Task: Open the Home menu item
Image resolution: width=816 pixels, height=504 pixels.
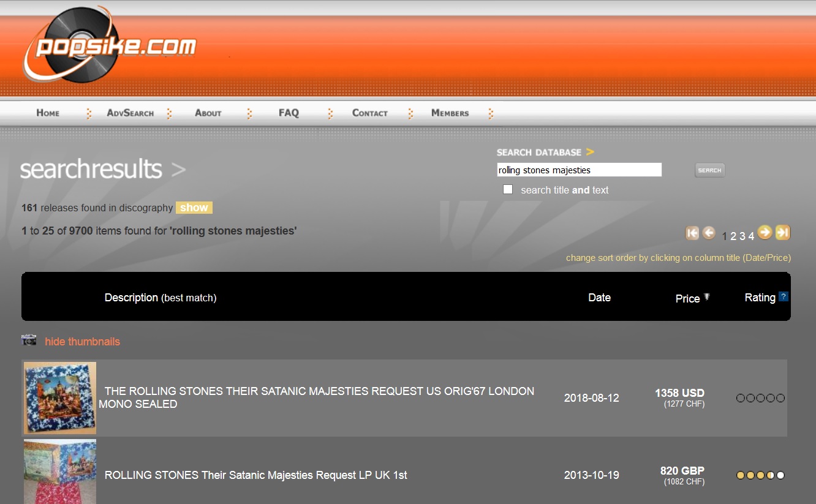Action: pos(48,113)
